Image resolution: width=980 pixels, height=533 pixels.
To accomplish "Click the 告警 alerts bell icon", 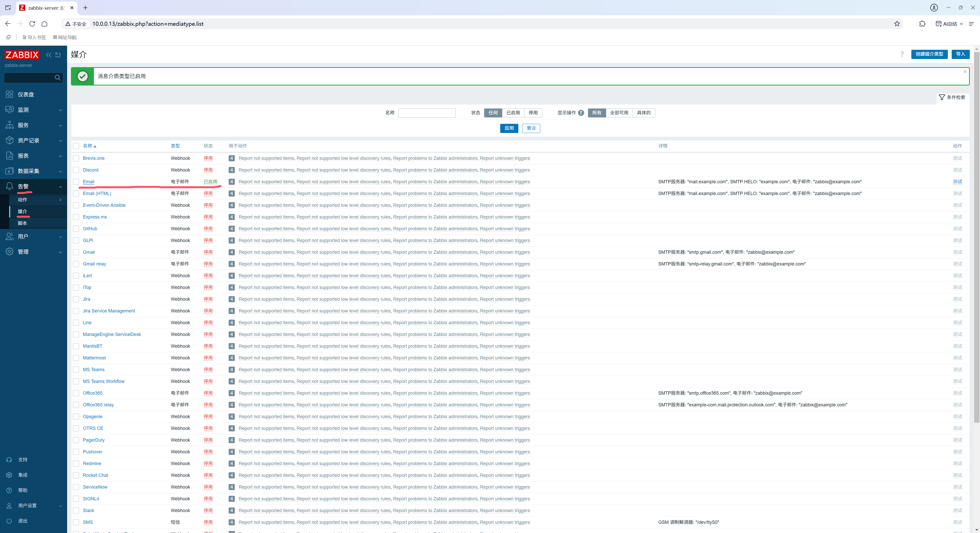I will (x=9, y=186).
